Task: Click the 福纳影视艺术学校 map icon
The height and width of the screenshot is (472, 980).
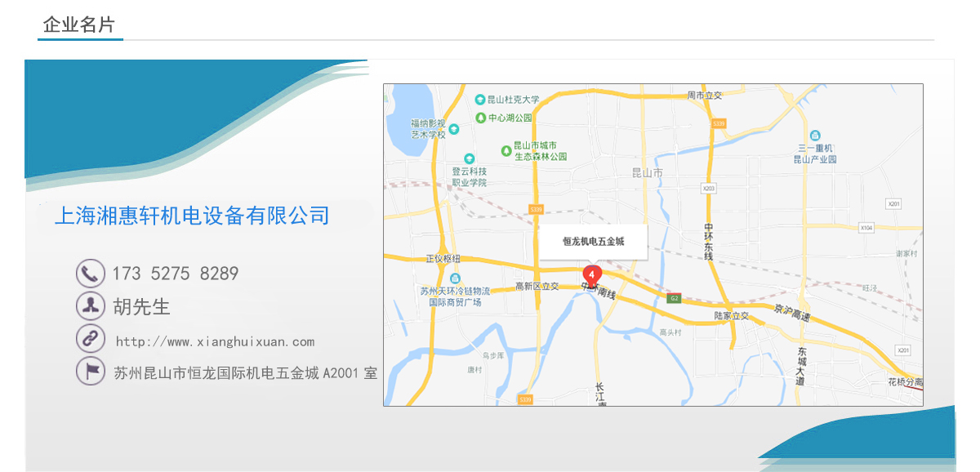Action: coord(454,128)
